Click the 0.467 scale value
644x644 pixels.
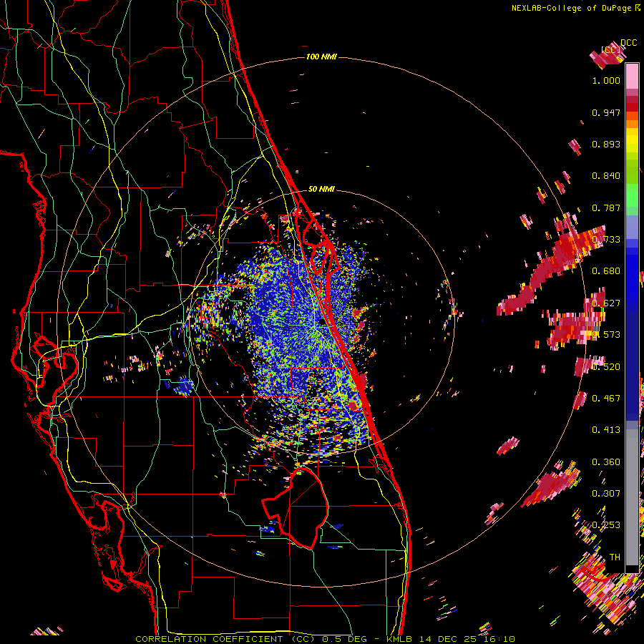click(606, 398)
